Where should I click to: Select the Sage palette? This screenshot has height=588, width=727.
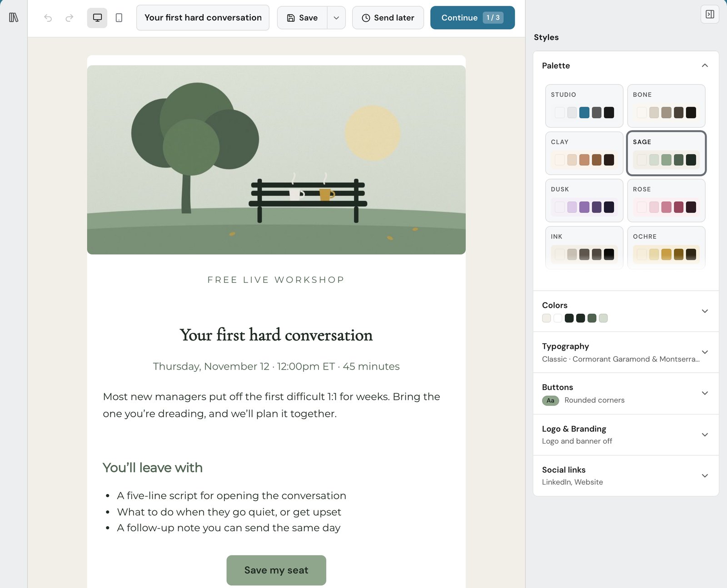coord(666,153)
